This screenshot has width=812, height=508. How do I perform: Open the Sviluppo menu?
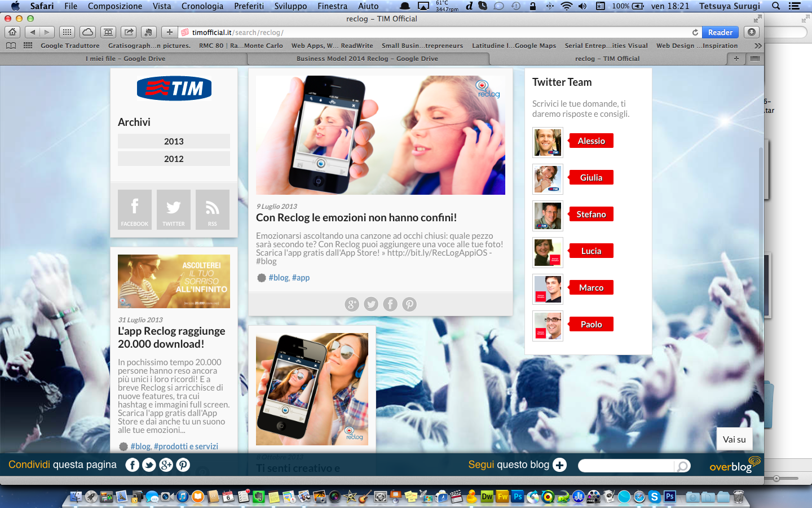pyautogui.click(x=290, y=6)
